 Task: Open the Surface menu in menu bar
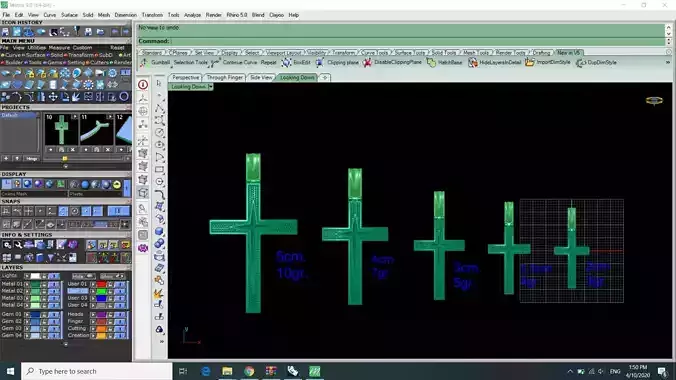(69, 15)
